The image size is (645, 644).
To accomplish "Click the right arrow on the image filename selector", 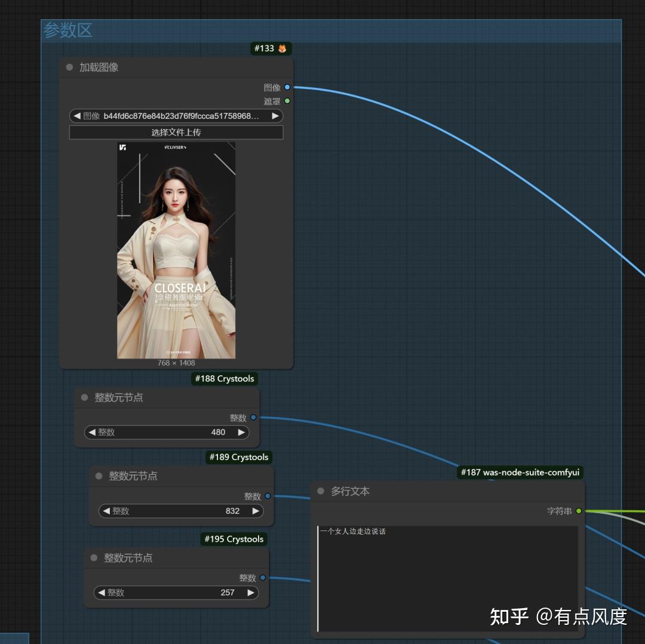I will coord(274,116).
